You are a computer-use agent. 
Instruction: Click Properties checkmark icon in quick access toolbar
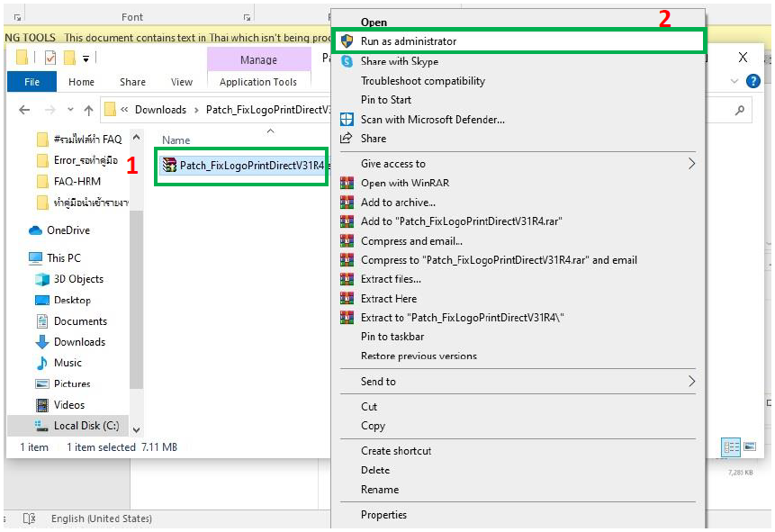pyautogui.click(x=50, y=59)
